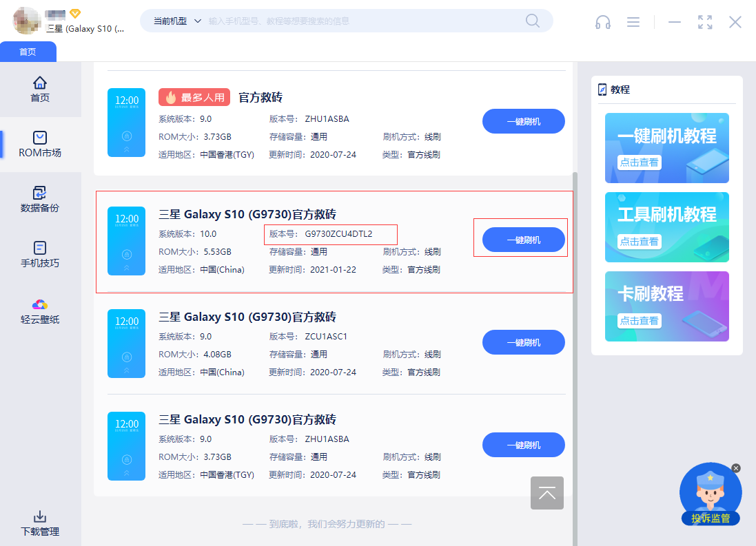Screen dimensions: 756x546
Task: Click phone thumbnail of G9730ZCU4DTL2 ROM
Action: point(126,241)
